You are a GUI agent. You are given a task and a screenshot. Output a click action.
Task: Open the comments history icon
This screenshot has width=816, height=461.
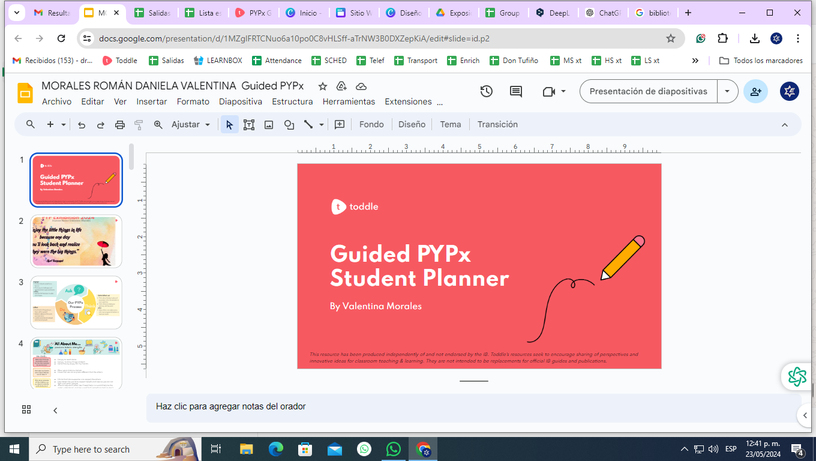516,91
